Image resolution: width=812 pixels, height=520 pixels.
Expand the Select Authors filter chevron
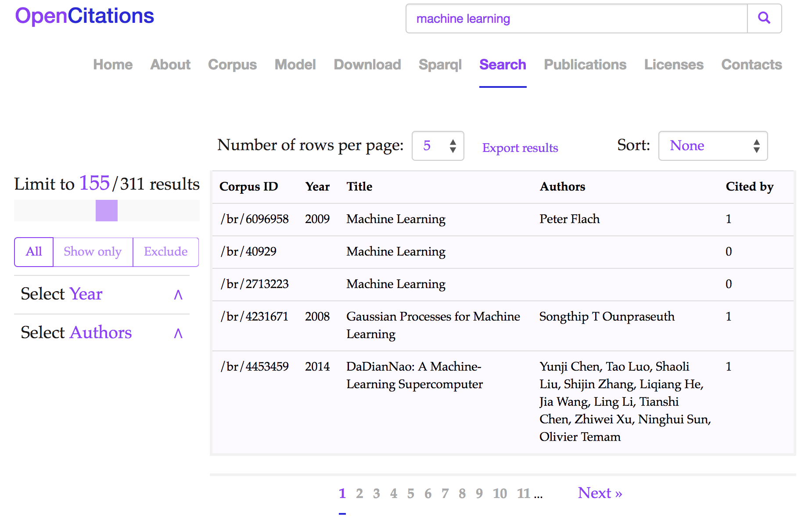(x=178, y=333)
